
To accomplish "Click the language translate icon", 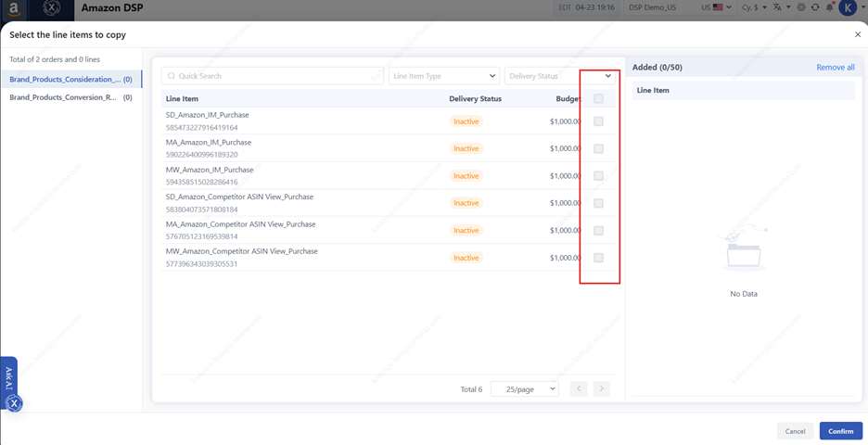I will click(x=777, y=7).
